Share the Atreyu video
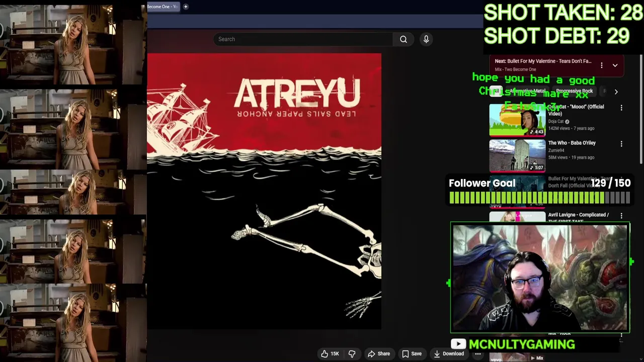 pyautogui.click(x=379, y=353)
